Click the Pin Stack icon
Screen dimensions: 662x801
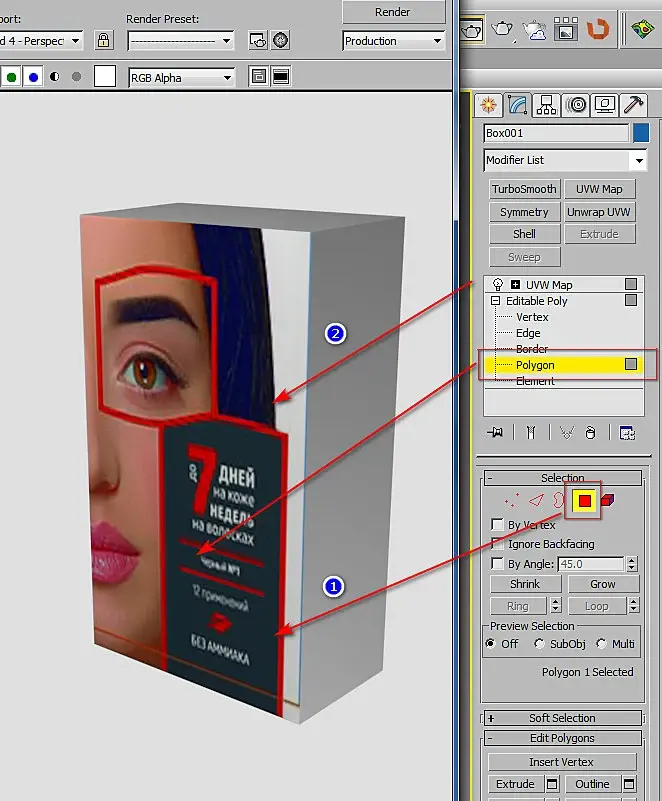[x=495, y=433]
